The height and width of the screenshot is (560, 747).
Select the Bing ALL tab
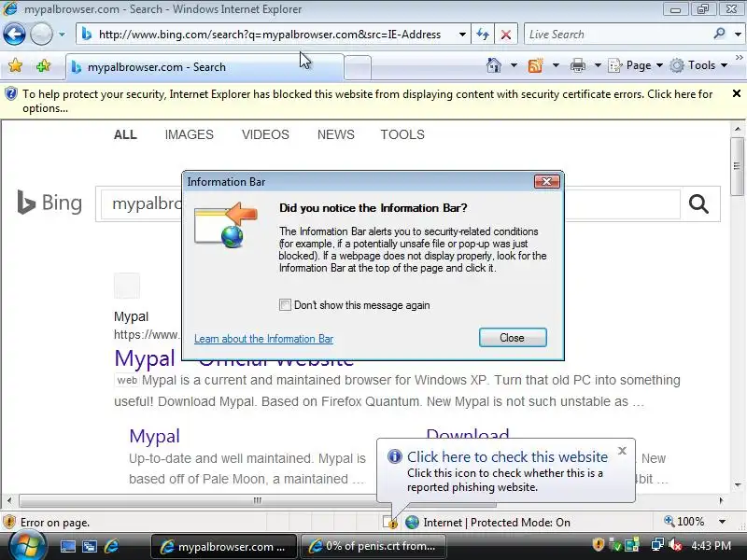point(125,134)
